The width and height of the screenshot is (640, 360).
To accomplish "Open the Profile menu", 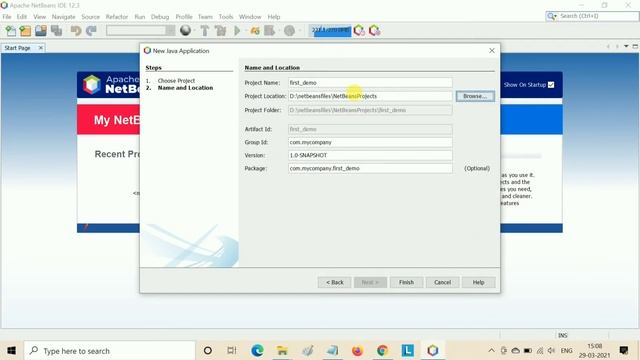I will (184, 17).
